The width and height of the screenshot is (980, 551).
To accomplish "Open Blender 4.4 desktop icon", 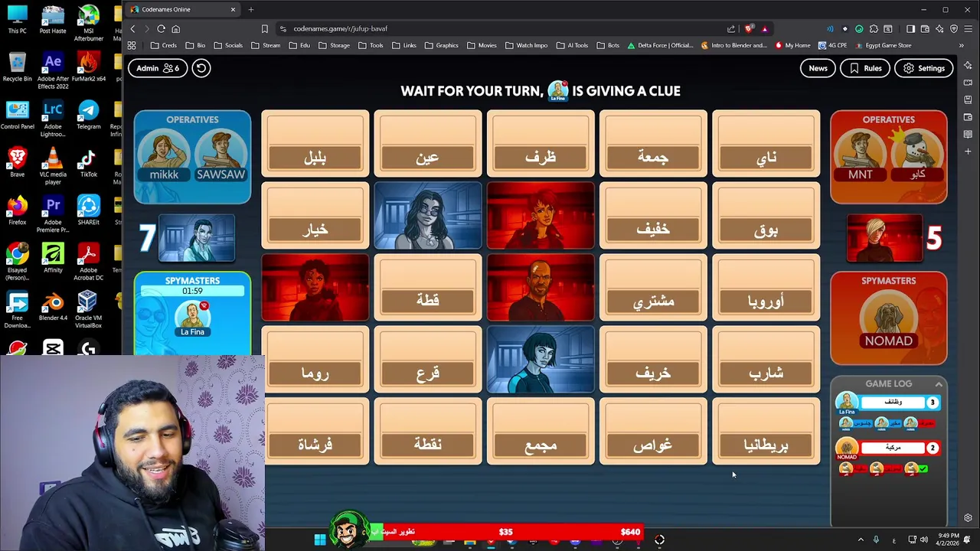I will (53, 306).
